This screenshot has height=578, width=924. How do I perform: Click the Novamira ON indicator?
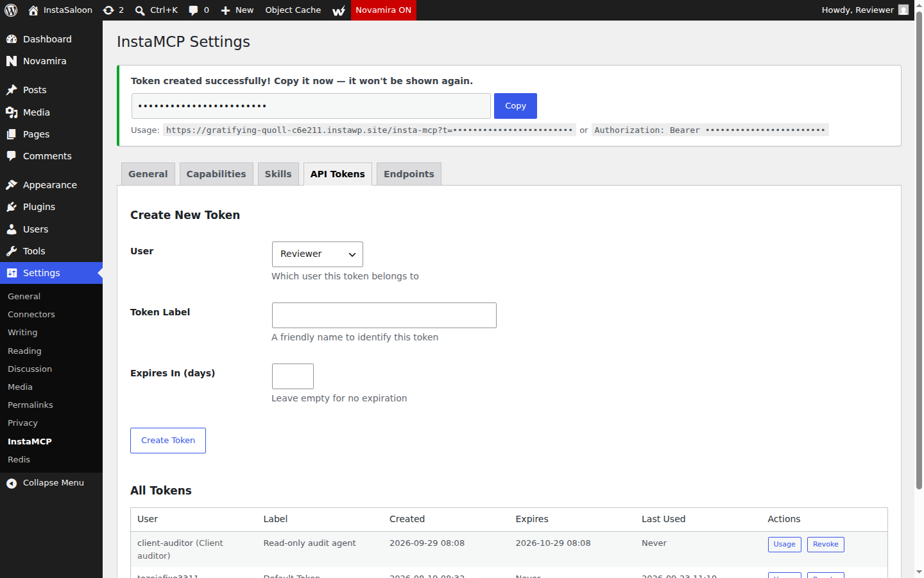(384, 10)
